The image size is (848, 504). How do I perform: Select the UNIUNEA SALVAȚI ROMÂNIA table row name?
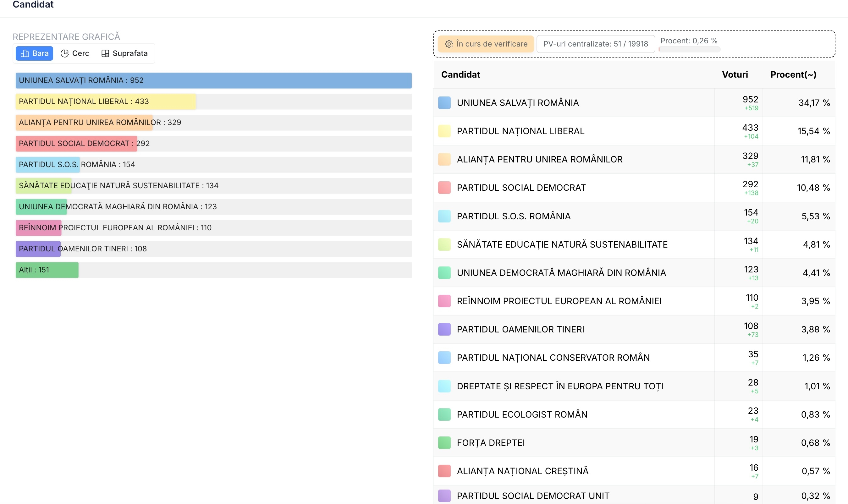tap(517, 103)
